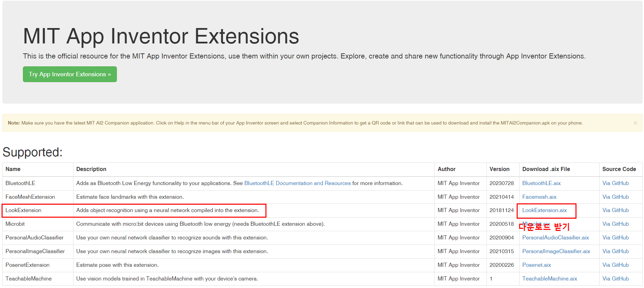Click the 'Estimate face landmarks' description

[130, 197]
